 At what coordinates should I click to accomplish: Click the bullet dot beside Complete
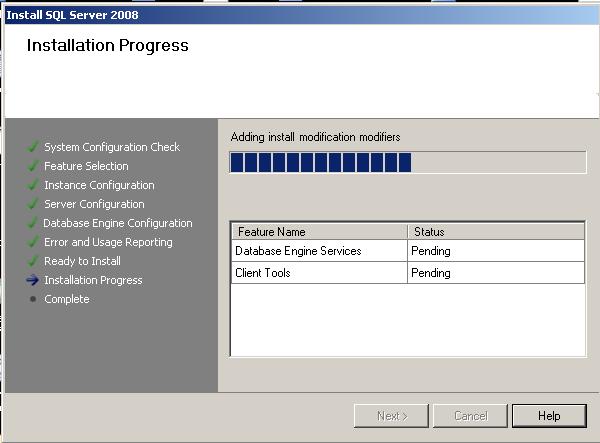[33, 299]
